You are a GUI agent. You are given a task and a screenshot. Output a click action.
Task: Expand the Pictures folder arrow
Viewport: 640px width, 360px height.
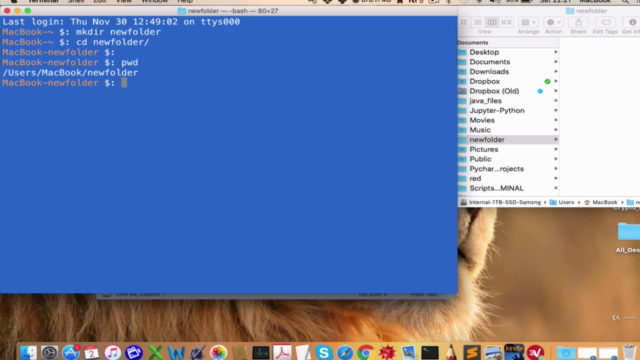point(556,149)
